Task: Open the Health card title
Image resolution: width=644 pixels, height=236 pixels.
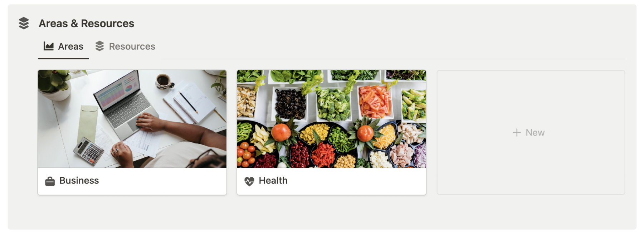Action: click(x=273, y=181)
